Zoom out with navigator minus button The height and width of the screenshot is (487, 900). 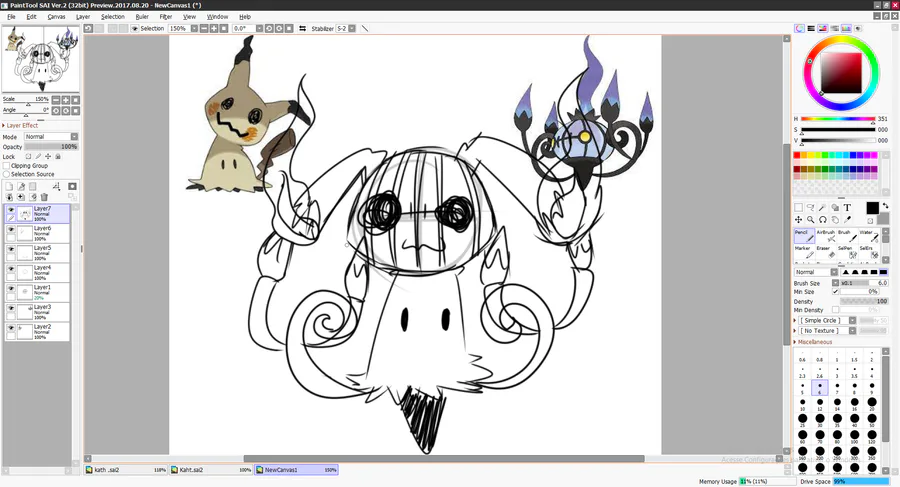coord(56,100)
